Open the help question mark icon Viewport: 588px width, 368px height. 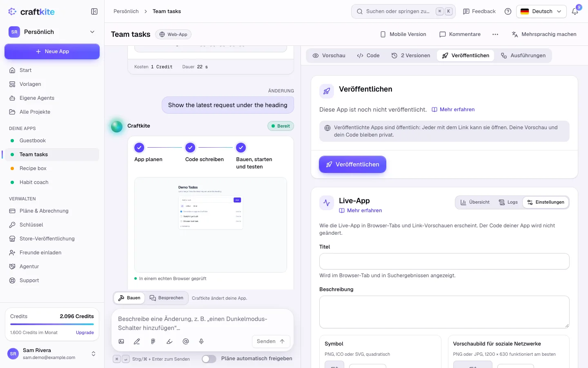[x=508, y=11]
